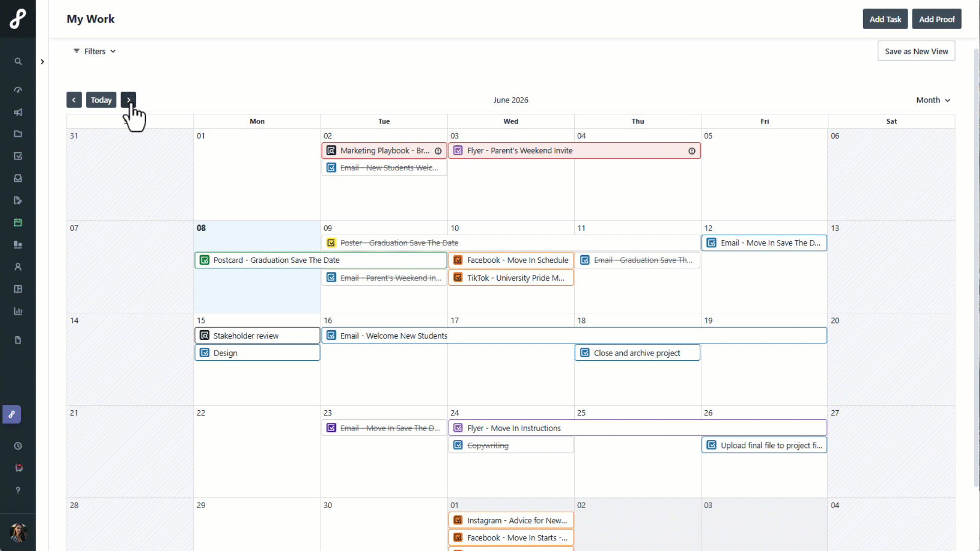Open the person icon in sidebar
Image resolution: width=980 pixels, height=551 pixels.
tap(18, 267)
